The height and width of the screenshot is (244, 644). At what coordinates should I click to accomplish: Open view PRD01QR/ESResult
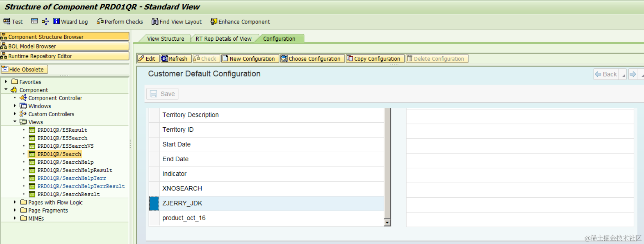(x=62, y=130)
